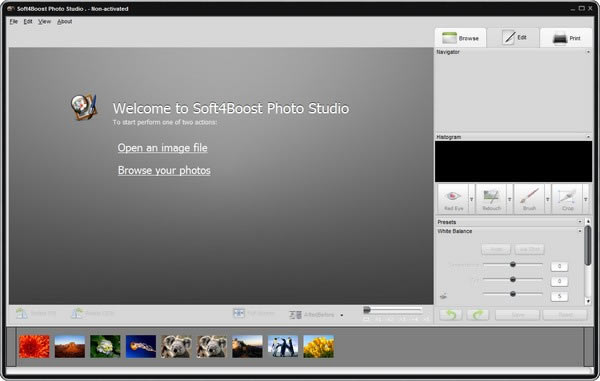Click the After/Before comparison icon
Viewport: 600px width, 381px height.
point(295,315)
